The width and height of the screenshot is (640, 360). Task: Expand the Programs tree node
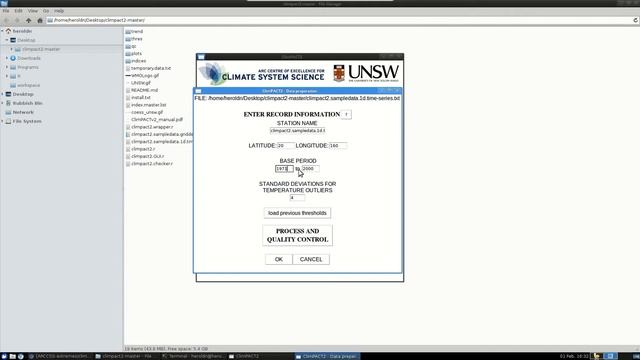tap(7, 67)
